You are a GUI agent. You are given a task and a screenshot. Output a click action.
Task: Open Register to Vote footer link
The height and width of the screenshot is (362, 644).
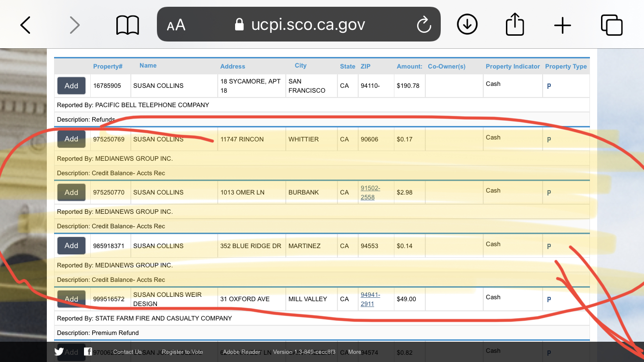182,352
